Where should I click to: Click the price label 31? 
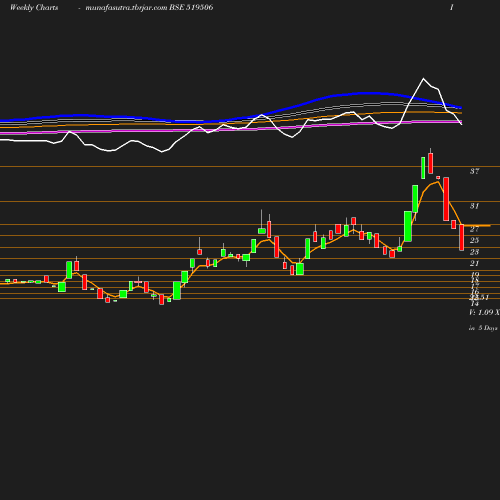pos(474,206)
